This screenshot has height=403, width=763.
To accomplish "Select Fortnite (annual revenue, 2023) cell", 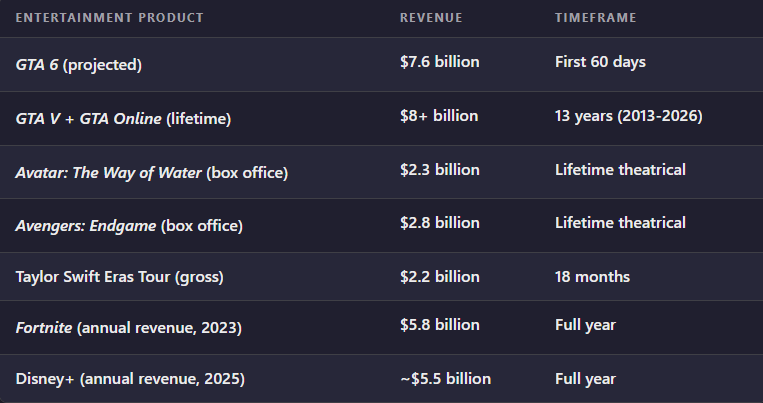I will pyautogui.click(x=129, y=328).
